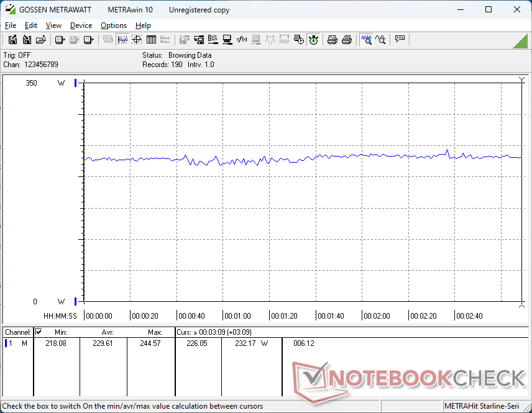Click the greyed meter setup icon
Screen dimensions: 532x413
click(256, 40)
